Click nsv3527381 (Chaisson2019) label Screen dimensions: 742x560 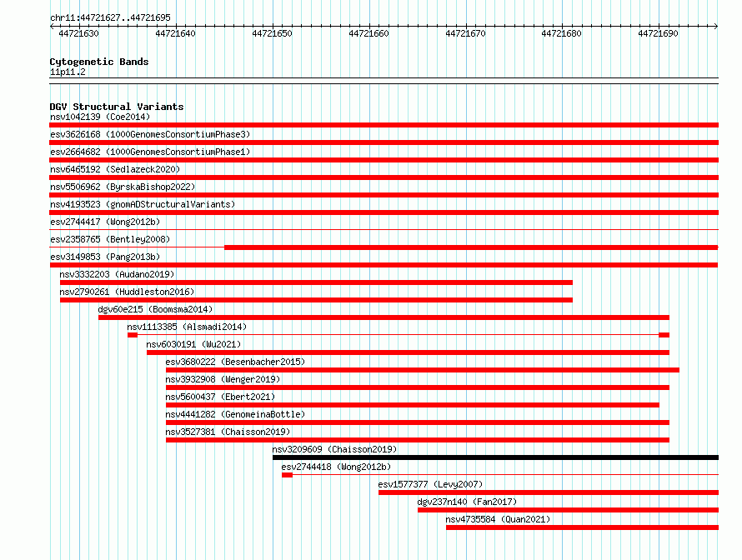pyautogui.click(x=228, y=432)
